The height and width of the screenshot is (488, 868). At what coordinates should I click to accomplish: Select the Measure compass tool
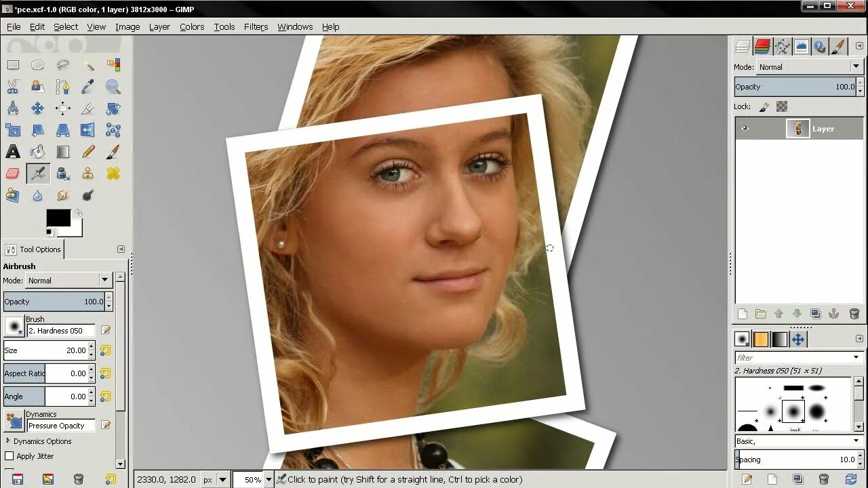tap(13, 108)
